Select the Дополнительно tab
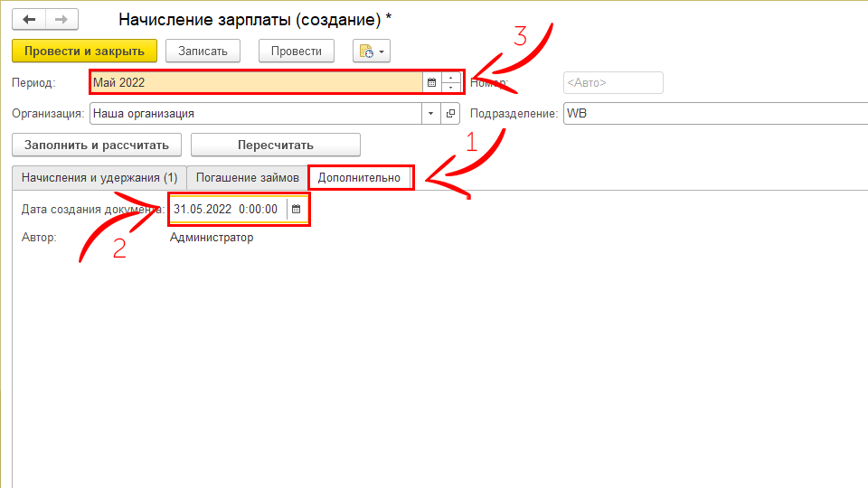This screenshot has height=488, width=868. 359,177
